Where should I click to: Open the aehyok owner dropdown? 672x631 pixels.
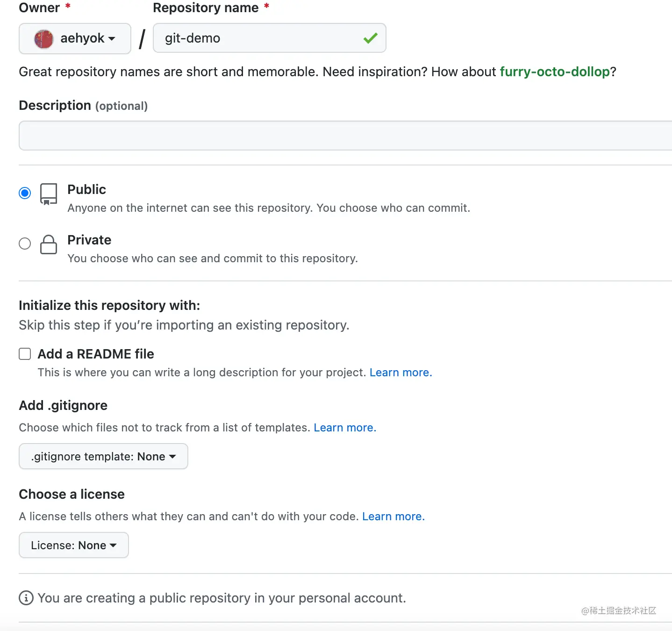[x=75, y=38]
